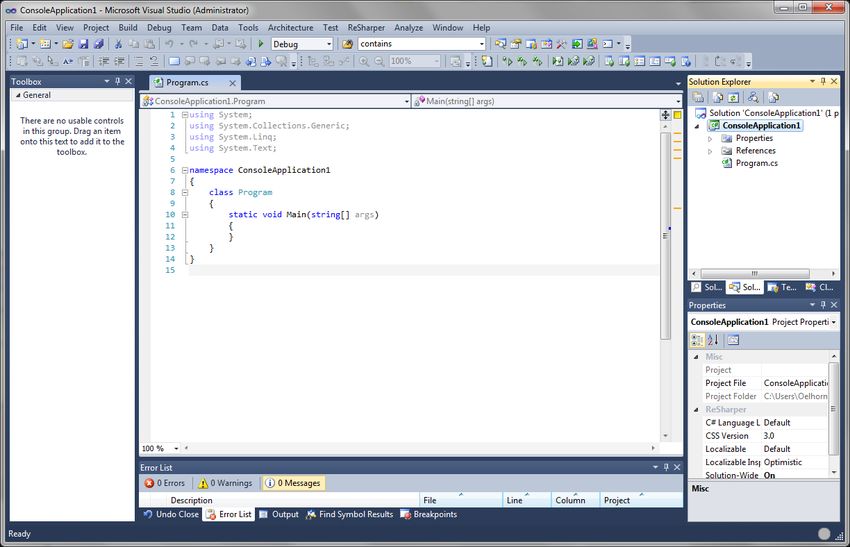The width and height of the screenshot is (850, 547).
Task: Click the round status indicator in status bar
Action: pyautogui.click(x=824, y=534)
